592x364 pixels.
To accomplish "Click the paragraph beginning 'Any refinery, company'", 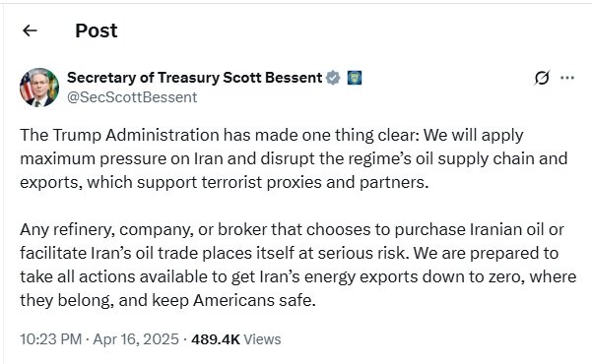I will [x=298, y=266].
